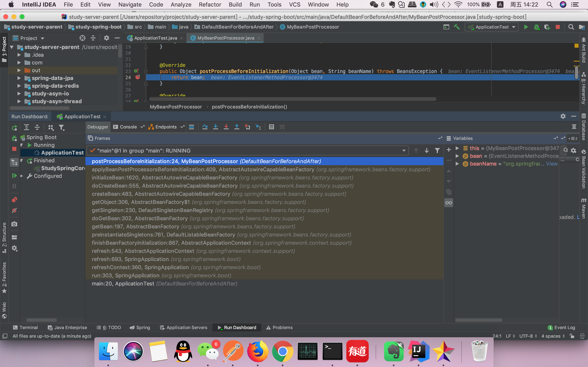Screen dimensions: 588x367
Task: Click the Evaluate Expression debugger icon
Action: click(x=271, y=127)
